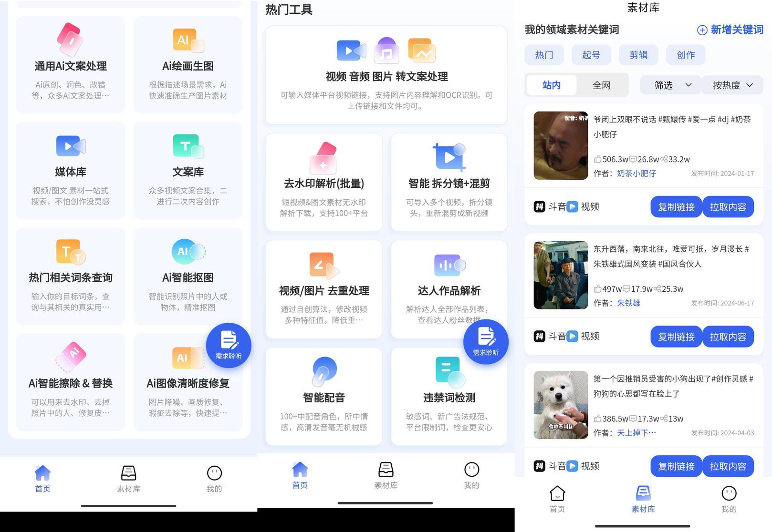
Task: Tap the 智能配音 icon
Action: pyautogui.click(x=324, y=371)
